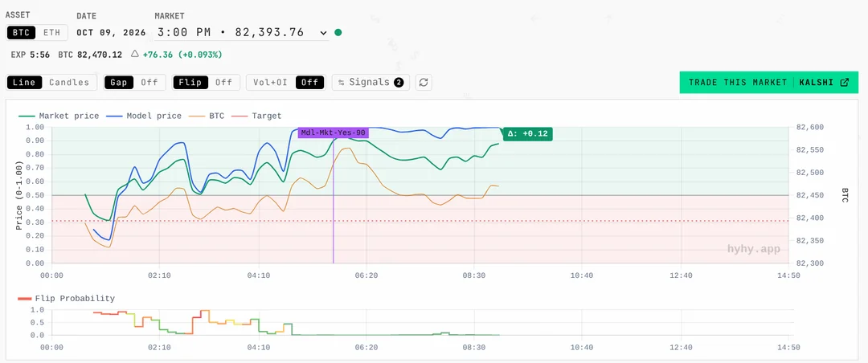Click the Price (0-1.00) axis title

coord(19,195)
